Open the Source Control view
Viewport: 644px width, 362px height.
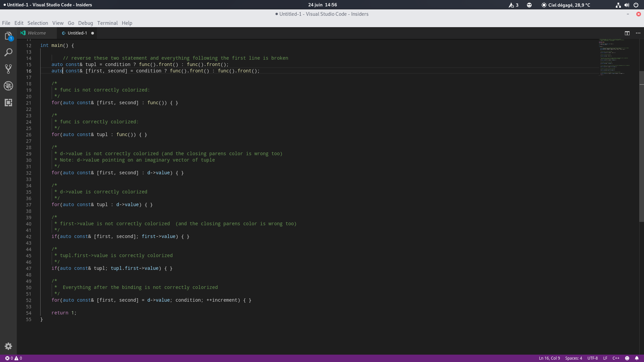point(8,69)
